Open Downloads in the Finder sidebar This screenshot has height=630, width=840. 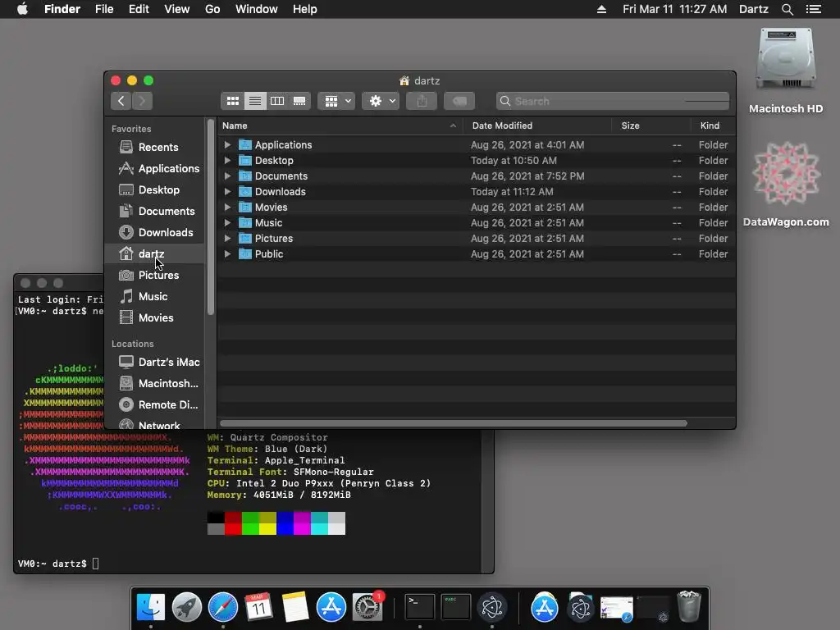155,232
